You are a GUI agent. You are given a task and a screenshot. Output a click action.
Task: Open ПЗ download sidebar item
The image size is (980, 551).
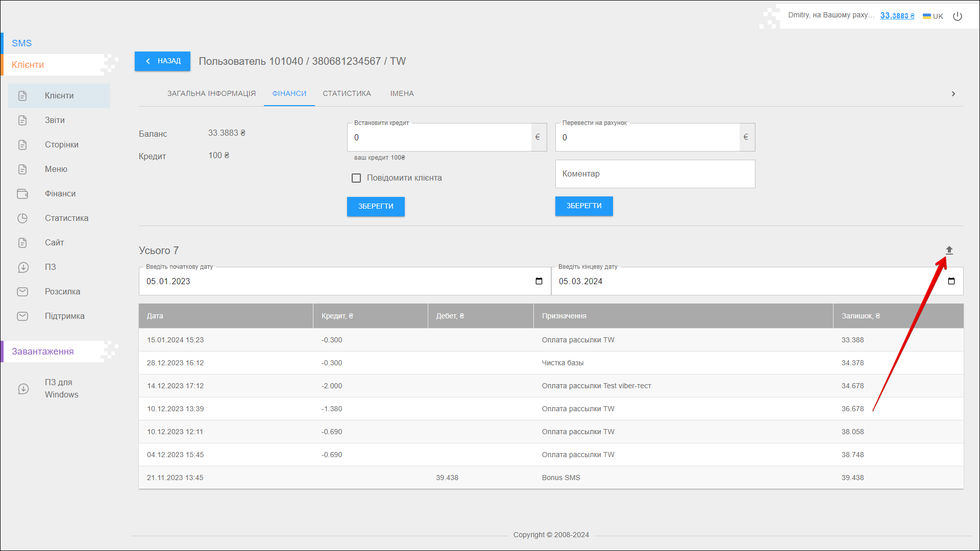[23, 267]
